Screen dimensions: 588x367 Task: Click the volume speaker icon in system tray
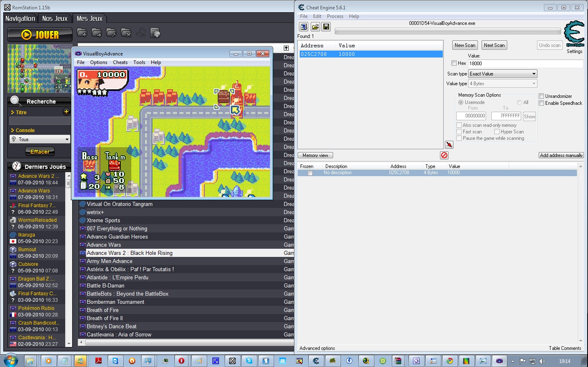pos(542,361)
